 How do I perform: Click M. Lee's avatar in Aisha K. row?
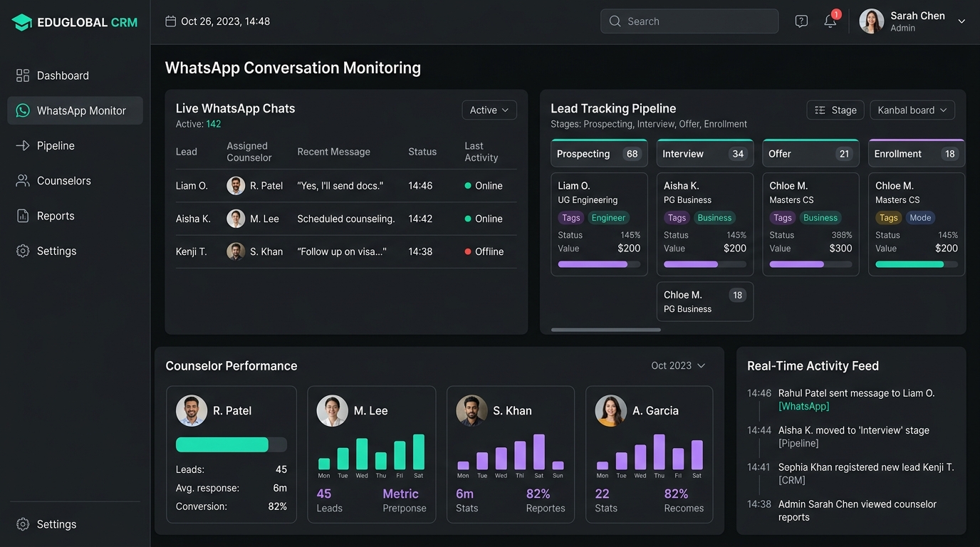click(236, 219)
